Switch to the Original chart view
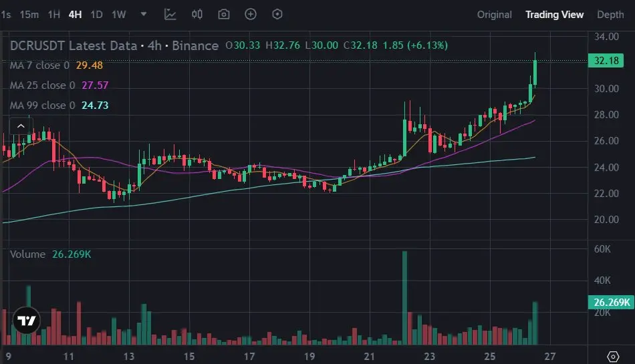Viewport: 635px width, 364px height. 495,15
